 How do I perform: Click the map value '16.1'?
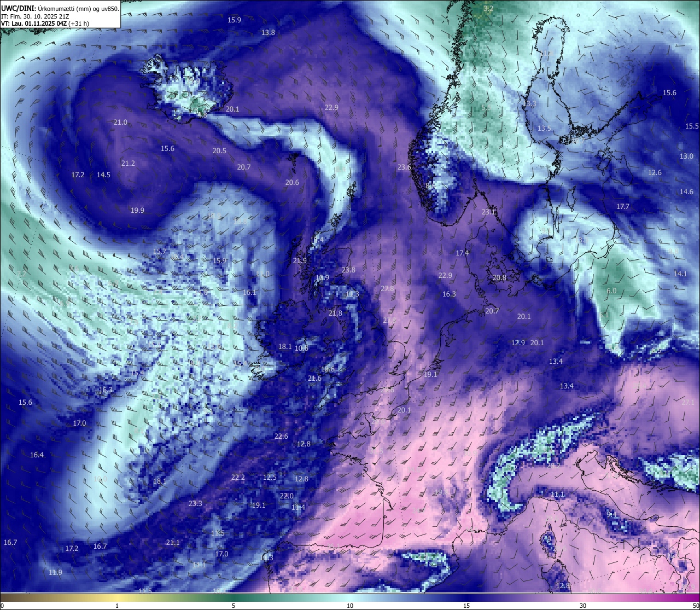[x=249, y=293]
